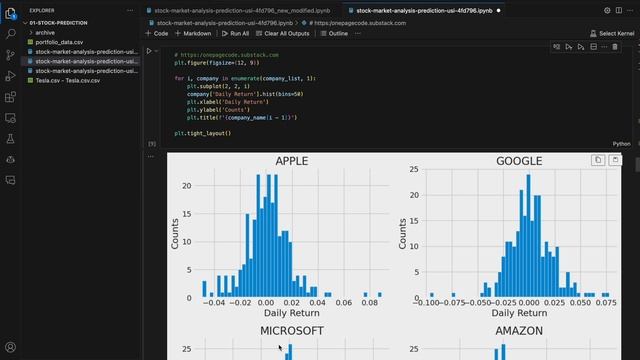640x360 pixels.
Task: Click the GOOGLE histogram title
Action: [519, 161]
